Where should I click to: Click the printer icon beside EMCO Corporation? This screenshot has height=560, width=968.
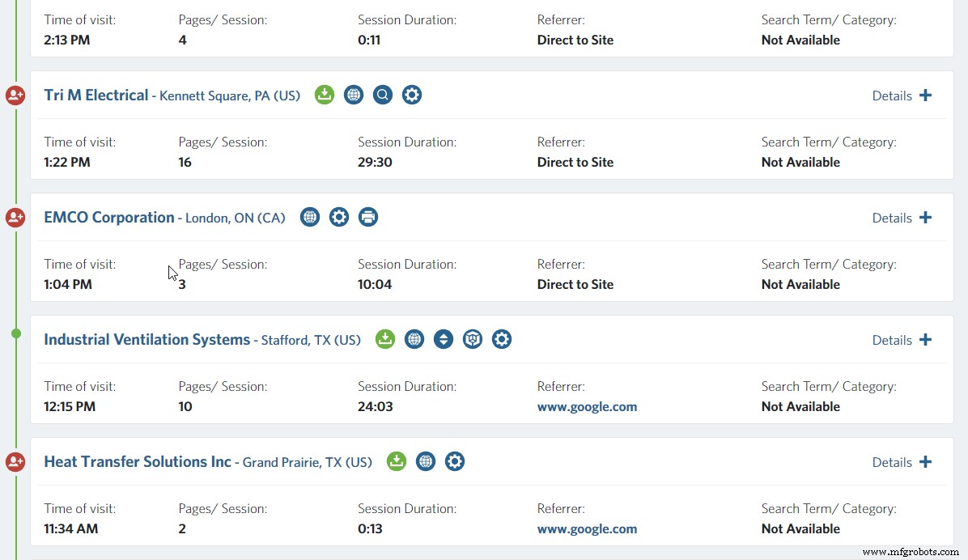(x=368, y=217)
